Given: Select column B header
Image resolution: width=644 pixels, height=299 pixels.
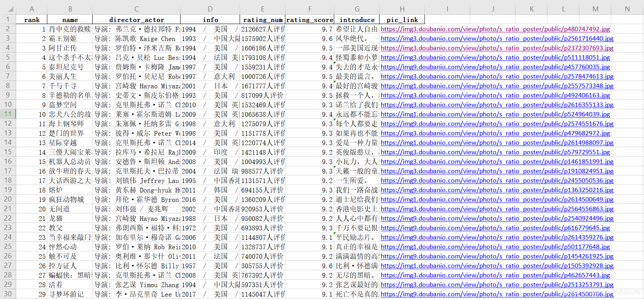Looking at the screenshot, I should [x=70, y=9].
